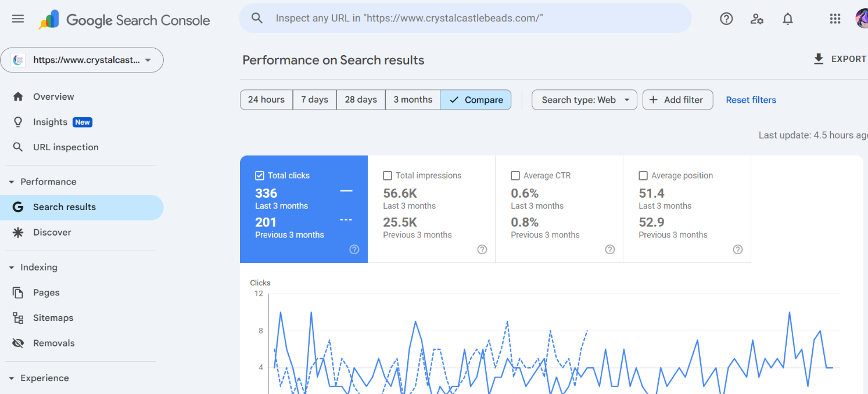This screenshot has width=868, height=394.
Task: Open the Help question mark icon
Action: (x=726, y=19)
